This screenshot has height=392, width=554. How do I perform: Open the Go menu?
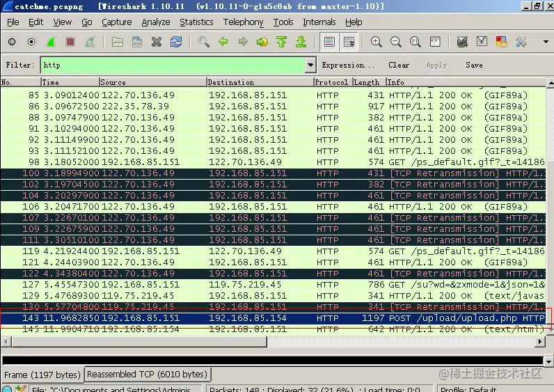[86, 22]
